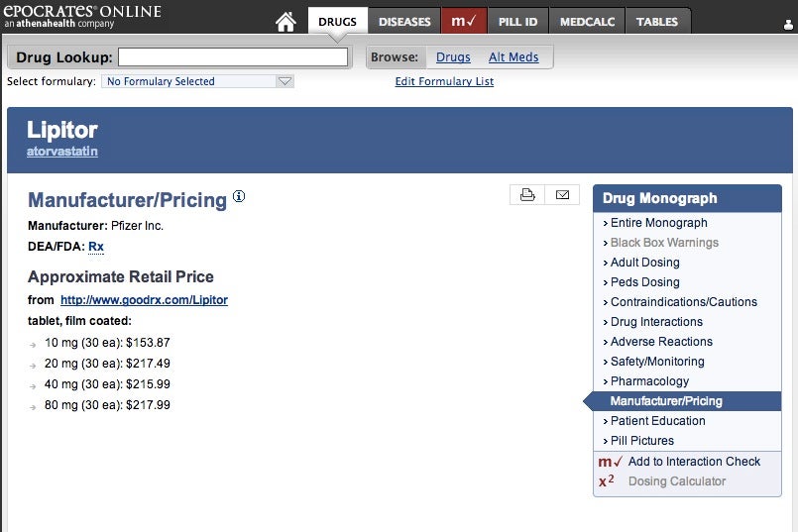Open the atorvastatin generic link
This screenshot has width=798, height=532.
(62, 151)
